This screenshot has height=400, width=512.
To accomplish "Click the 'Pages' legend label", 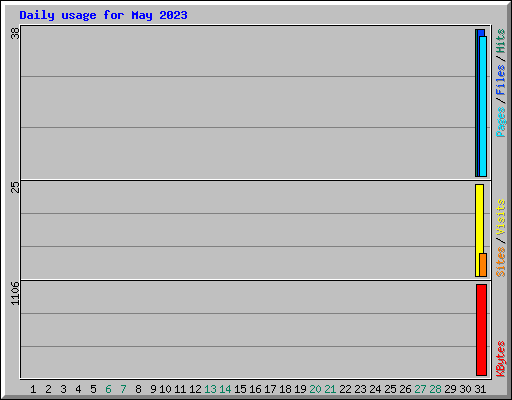I will 501,122.
